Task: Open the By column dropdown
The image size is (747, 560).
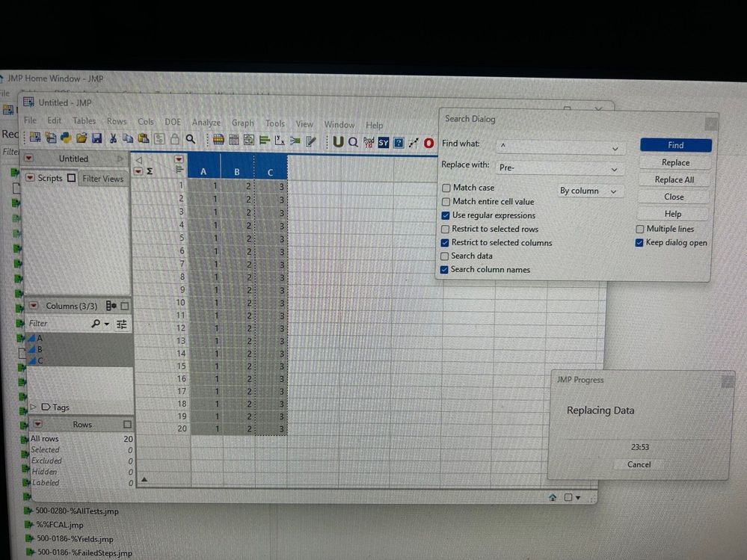Action: click(x=588, y=191)
